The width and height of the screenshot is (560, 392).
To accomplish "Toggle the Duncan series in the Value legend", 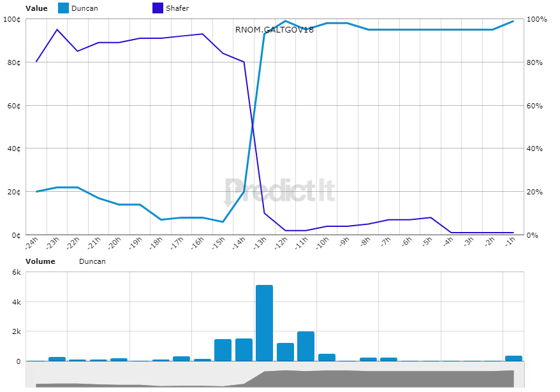I will coord(84,8).
